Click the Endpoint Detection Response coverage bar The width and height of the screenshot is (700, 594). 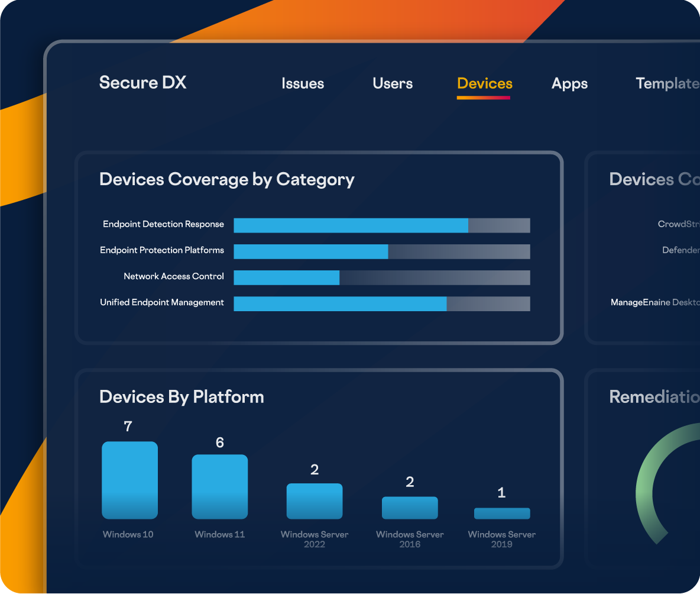point(381,225)
